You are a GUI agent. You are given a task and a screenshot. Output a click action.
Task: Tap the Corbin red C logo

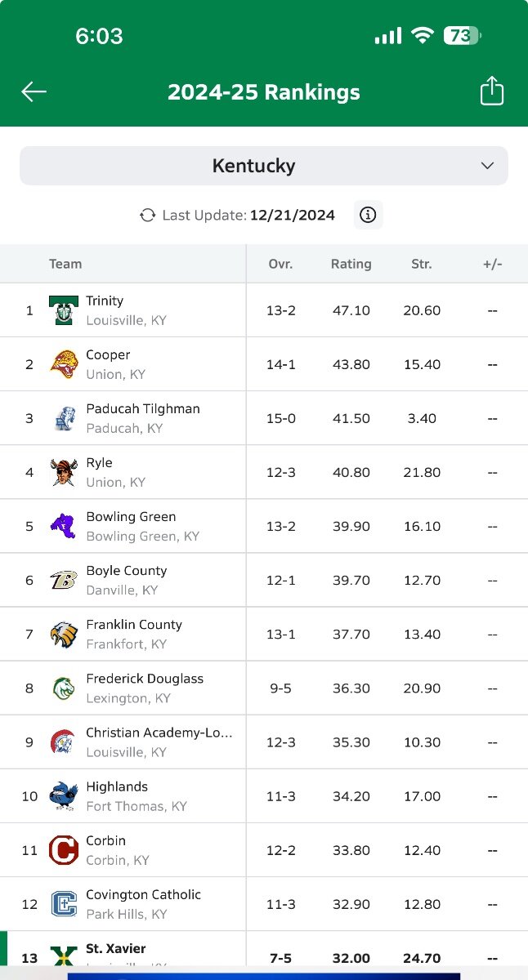pyautogui.click(x=64, y=850)
